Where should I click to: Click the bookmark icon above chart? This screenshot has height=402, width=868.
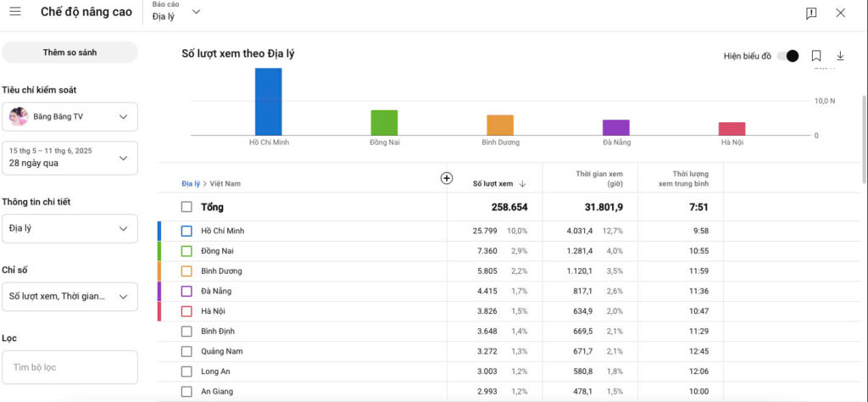(816, 56)
